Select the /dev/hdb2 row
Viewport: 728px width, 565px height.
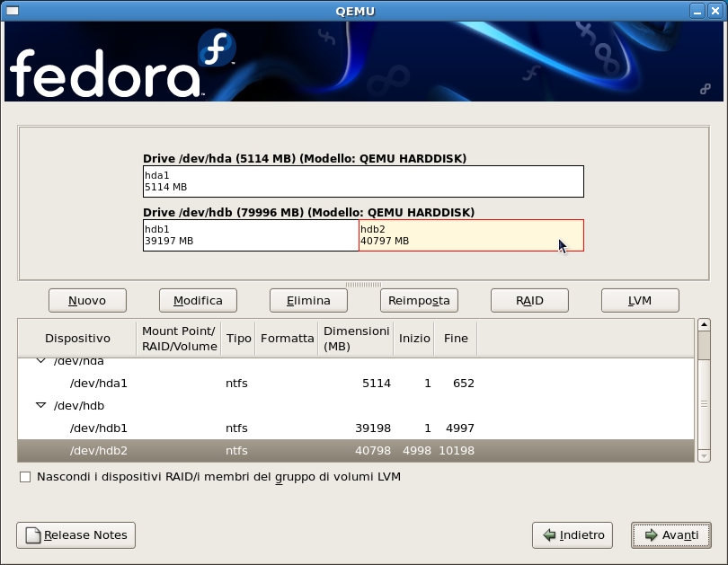356,450
